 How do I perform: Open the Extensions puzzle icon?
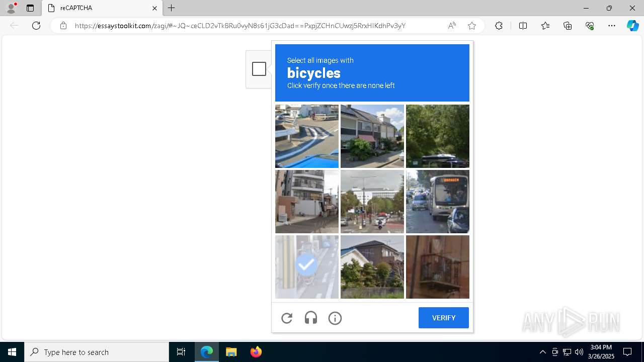[499, 26]
